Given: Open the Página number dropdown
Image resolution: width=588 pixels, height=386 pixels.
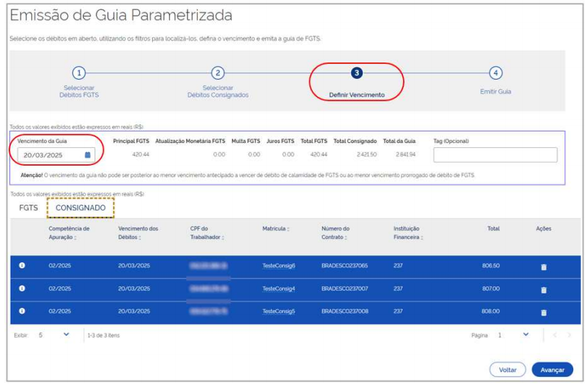Looking at the screenshot, I should coord(525,334).
